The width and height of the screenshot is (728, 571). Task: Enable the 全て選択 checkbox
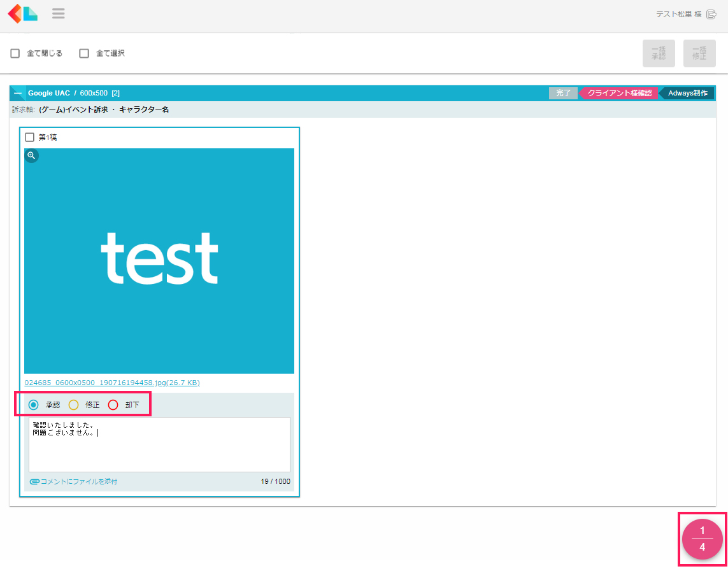click(x=84, y=53)
